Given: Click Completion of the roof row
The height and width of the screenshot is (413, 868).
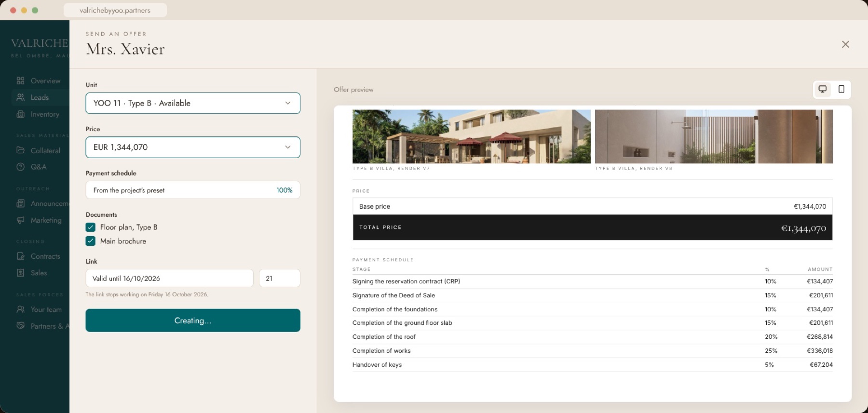Looking at the screenshot, I should click(x=593, y=337).
